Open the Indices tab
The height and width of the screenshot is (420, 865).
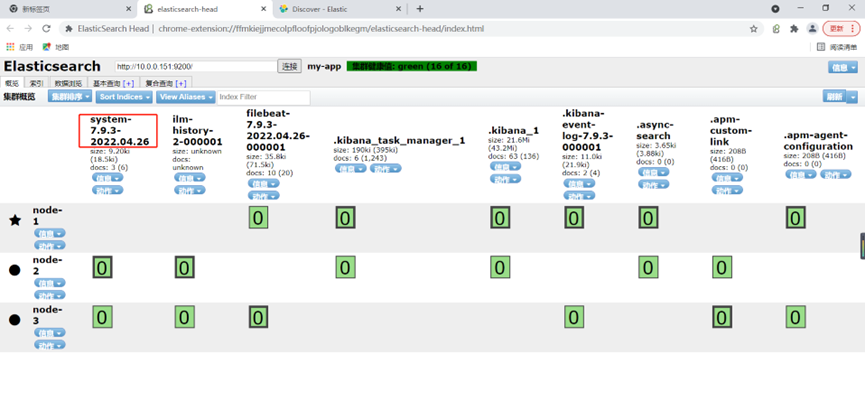pyautogui.click(x=36, y=83)
